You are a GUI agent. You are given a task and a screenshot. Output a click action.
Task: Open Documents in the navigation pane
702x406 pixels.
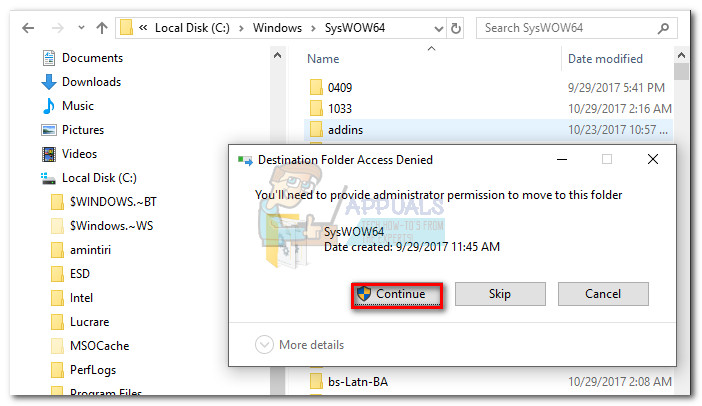[92, 58]
